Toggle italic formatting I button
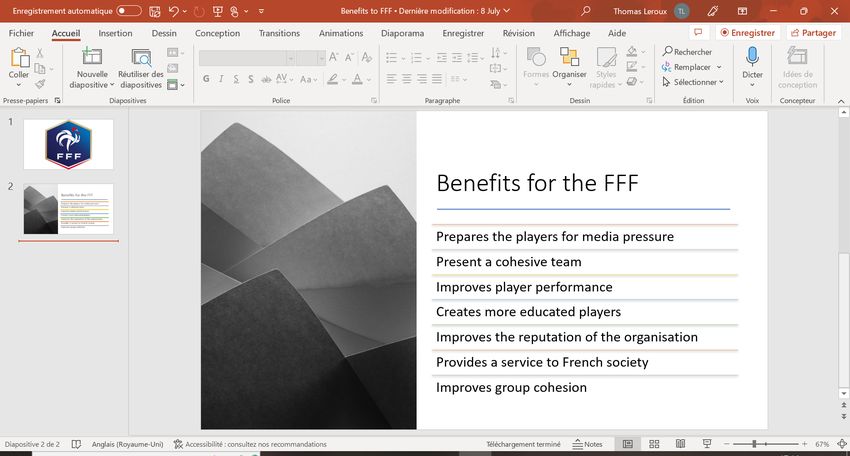 (x=221, y=79)
